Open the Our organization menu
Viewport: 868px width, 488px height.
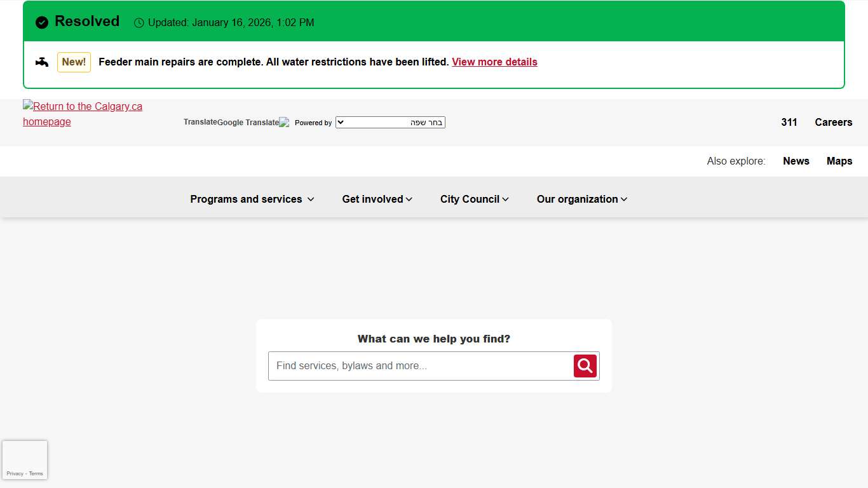(x=582, y=199)
